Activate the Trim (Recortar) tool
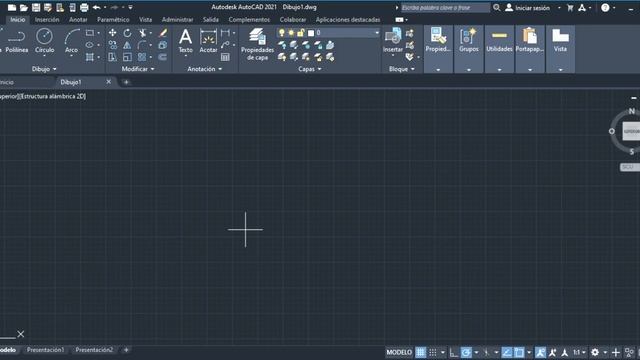 [x=142, y=33]
